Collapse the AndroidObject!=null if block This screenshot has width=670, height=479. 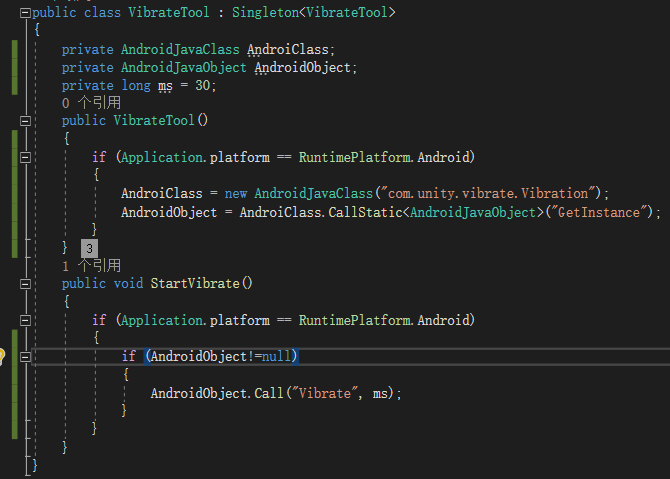coord(26,356)
